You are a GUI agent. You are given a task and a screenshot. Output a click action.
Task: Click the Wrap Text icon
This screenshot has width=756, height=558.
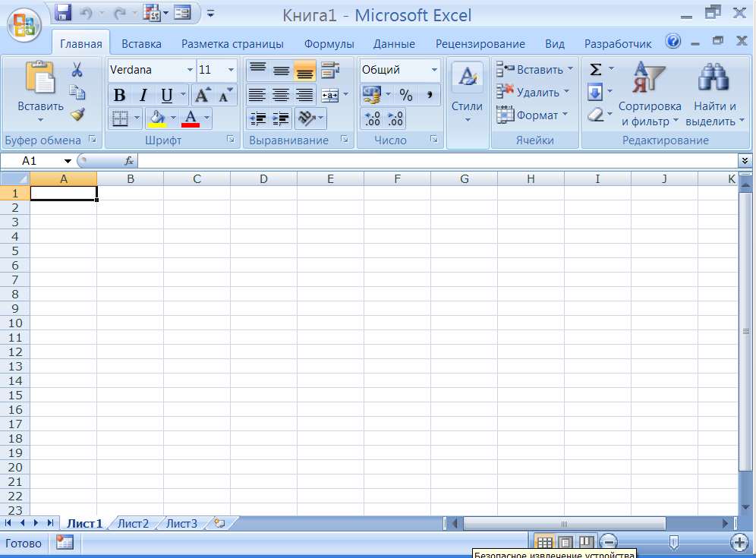coord(329,71)
